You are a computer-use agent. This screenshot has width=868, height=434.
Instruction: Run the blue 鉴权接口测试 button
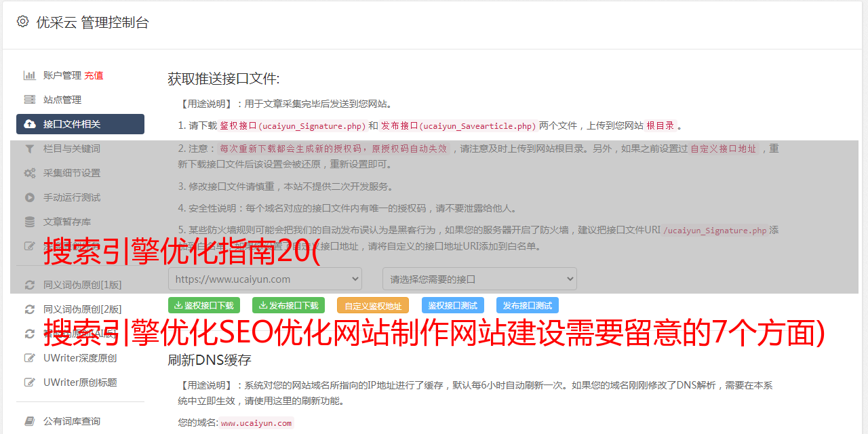pyautogui.click(x=453, y=306)
